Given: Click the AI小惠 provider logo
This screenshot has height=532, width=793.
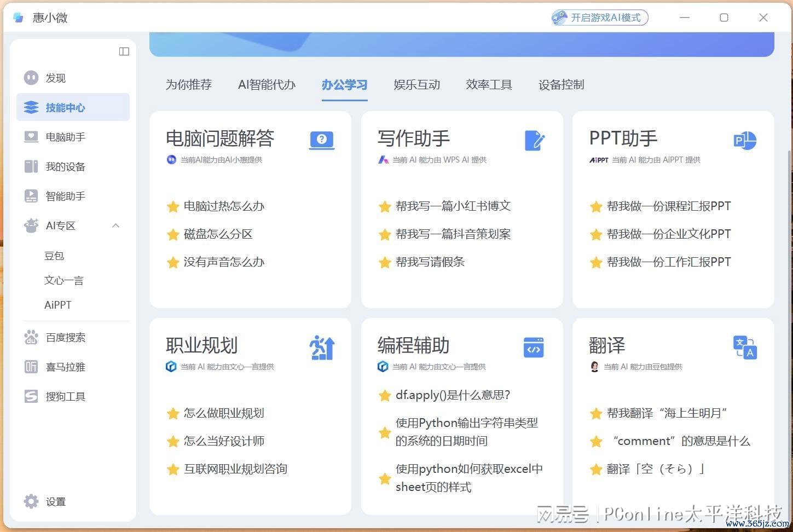Looking at the screenshot, I should coord(171,160).
